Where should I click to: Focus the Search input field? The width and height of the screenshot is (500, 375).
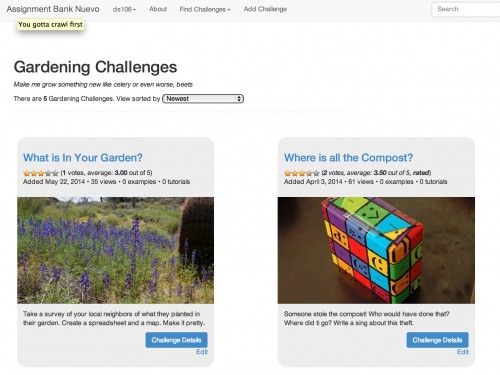pos(466,9)
